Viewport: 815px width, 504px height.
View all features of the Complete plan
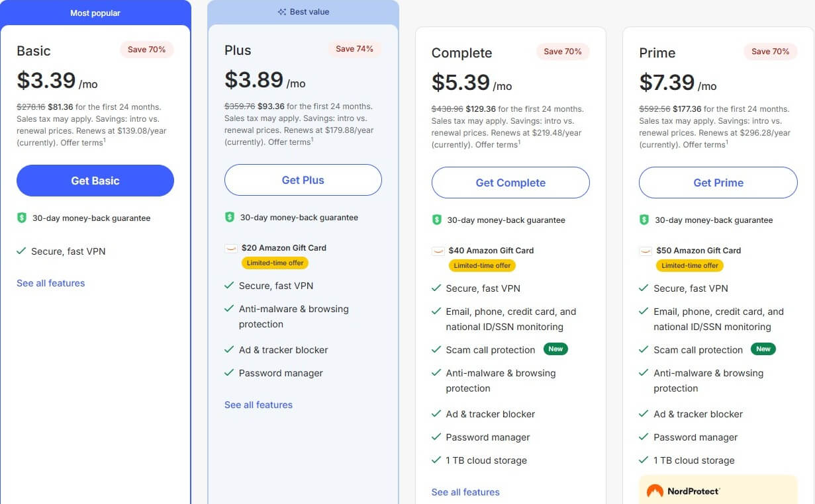466,492
